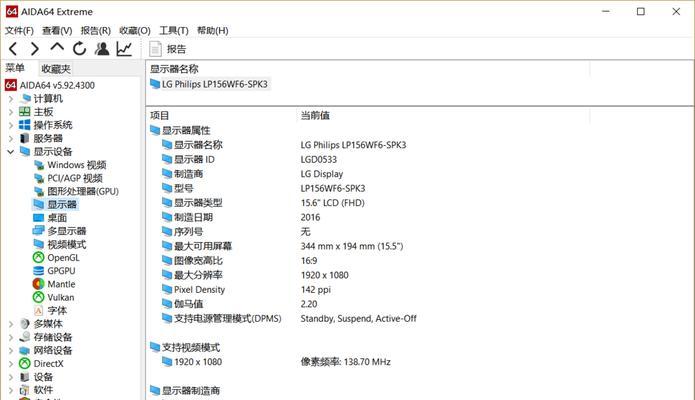Viewport: 695px width, 400px height.
Task: Click the 主板 motherboard icon
Action: 25,111
